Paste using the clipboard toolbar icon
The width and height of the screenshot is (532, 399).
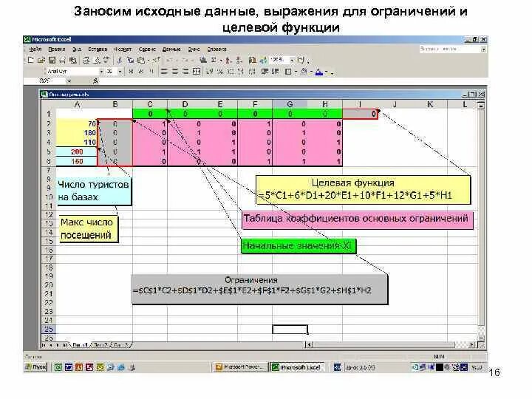tap(141, 61)
